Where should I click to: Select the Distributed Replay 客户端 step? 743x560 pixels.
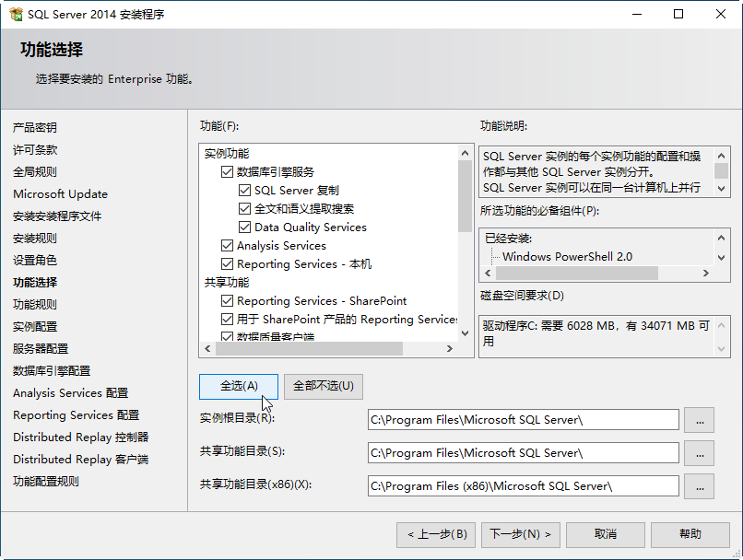(x=81, y=460)
